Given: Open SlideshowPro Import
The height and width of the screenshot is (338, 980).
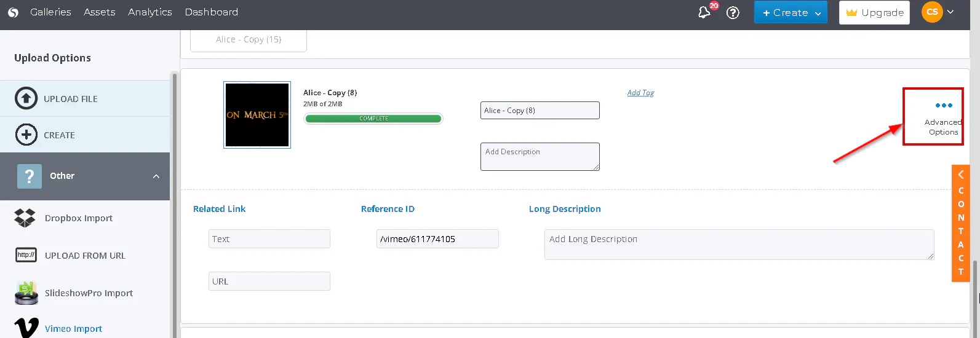Looking at the screenshot, I should (89, 293).
